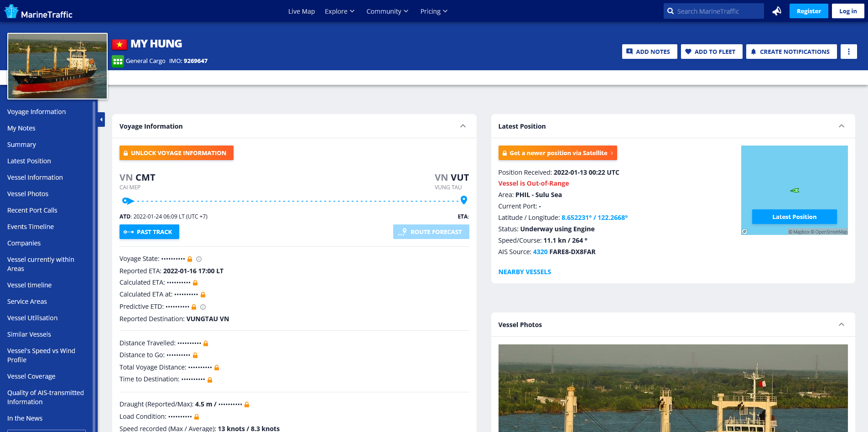Open Live Map from top navigation
Viewport: 868px width, 432px height.
pos(301,11)
